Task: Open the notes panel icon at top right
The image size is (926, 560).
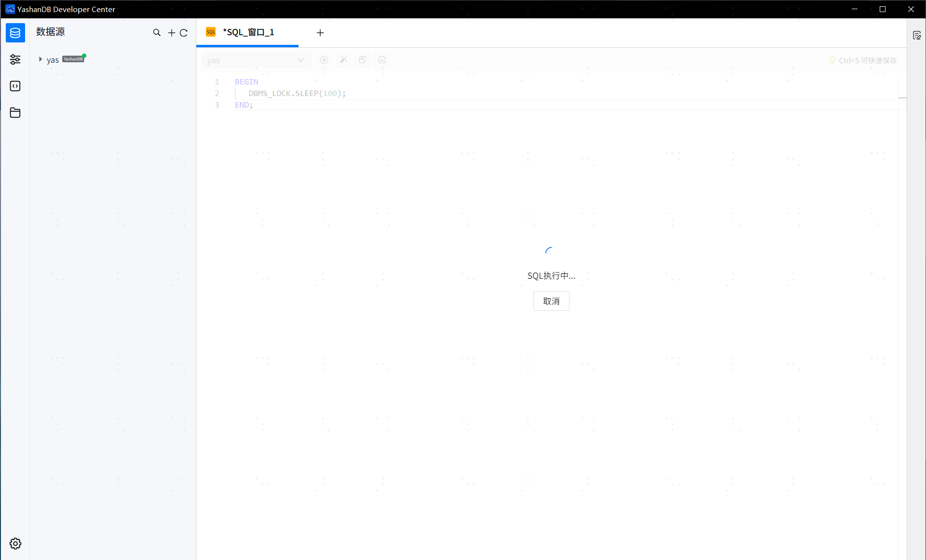Action: (x=917, y=35)
